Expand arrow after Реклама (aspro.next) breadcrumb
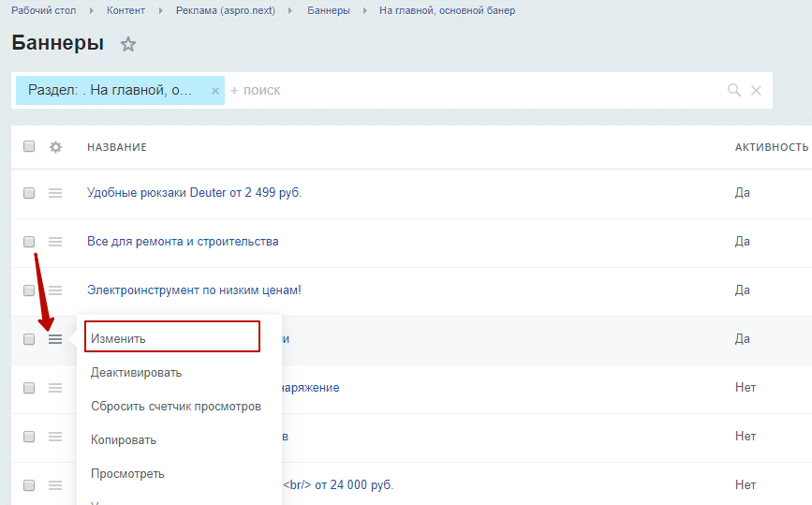Screen dimensions: 812x505 tap(290, 11)
